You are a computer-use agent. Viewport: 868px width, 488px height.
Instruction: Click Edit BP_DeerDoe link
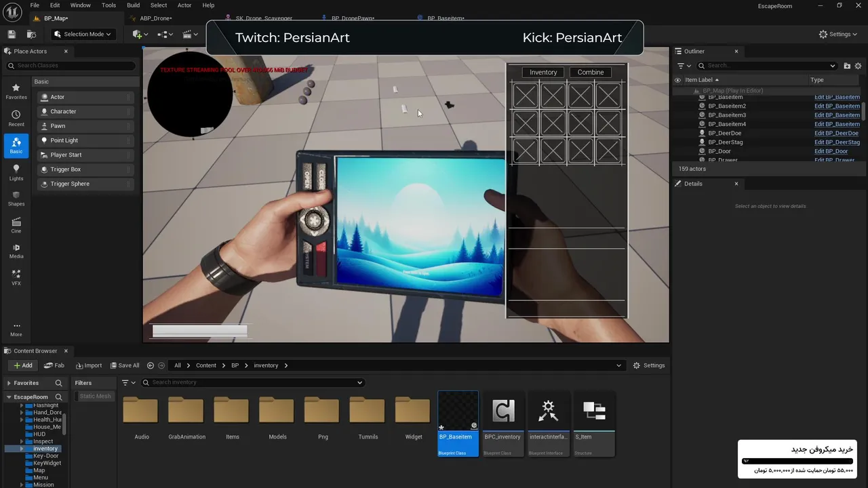tap(836, 134)
